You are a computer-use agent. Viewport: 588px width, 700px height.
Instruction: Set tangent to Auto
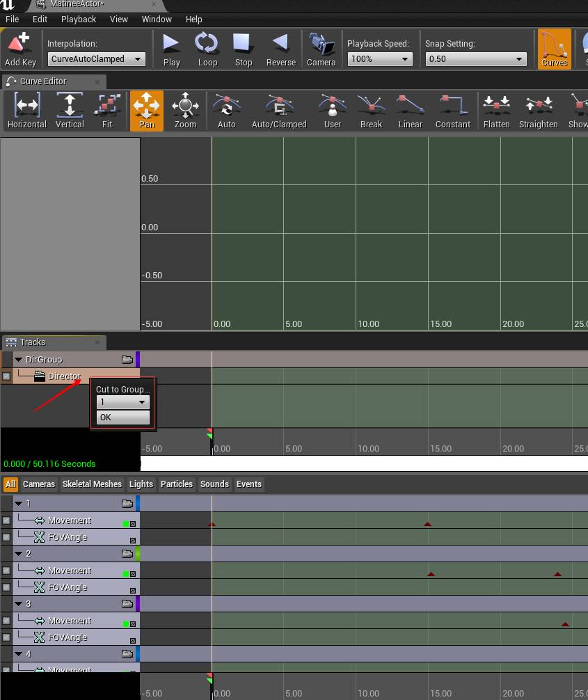tap(226, 111)
